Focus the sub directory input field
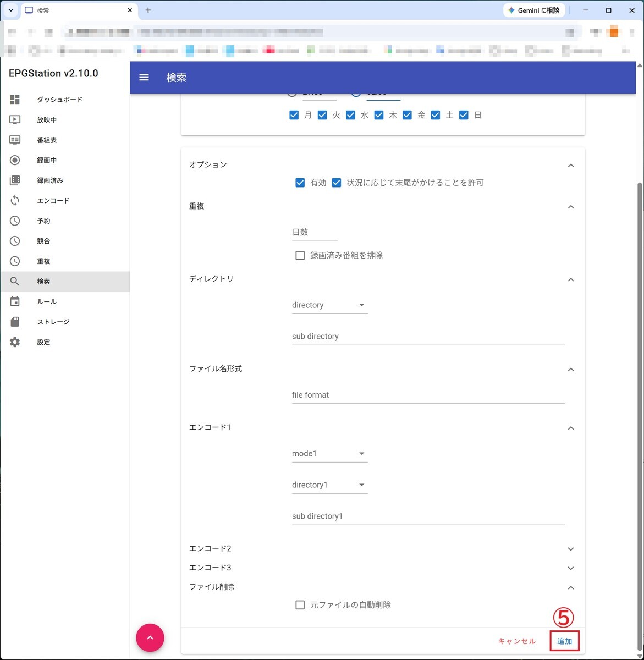This screenshot has width=644, height=660. pos(428,337)
